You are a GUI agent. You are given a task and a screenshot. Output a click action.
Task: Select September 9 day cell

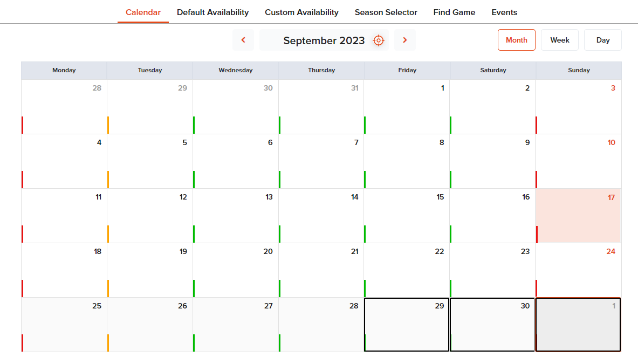pyautogui.click(x=493, y=161)
